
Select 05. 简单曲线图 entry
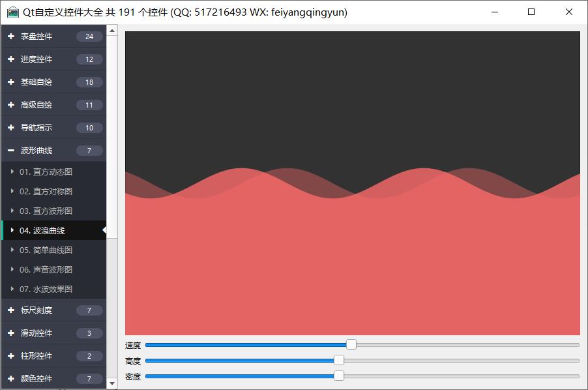pyautogui.click(x=46, y=250)
